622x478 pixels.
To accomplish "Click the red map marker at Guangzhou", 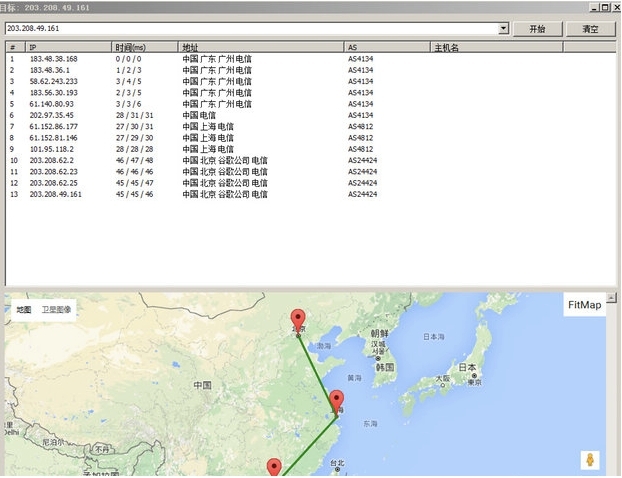I will pos(274,467).
